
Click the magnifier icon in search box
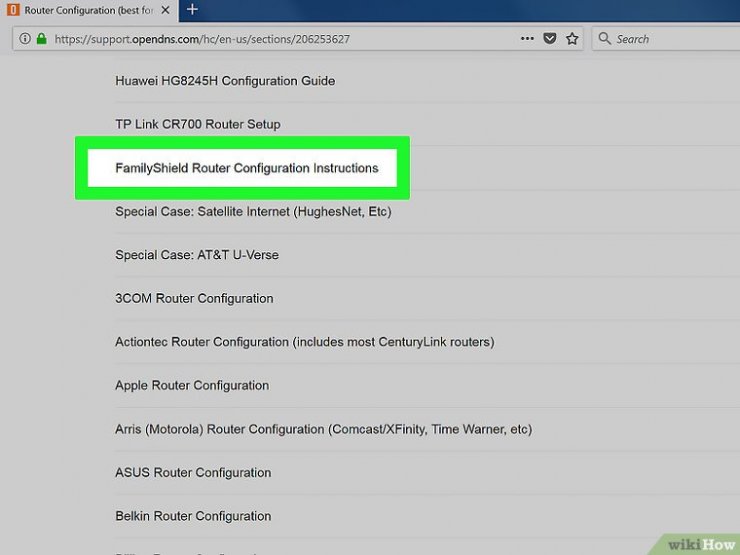pos(604,39)
